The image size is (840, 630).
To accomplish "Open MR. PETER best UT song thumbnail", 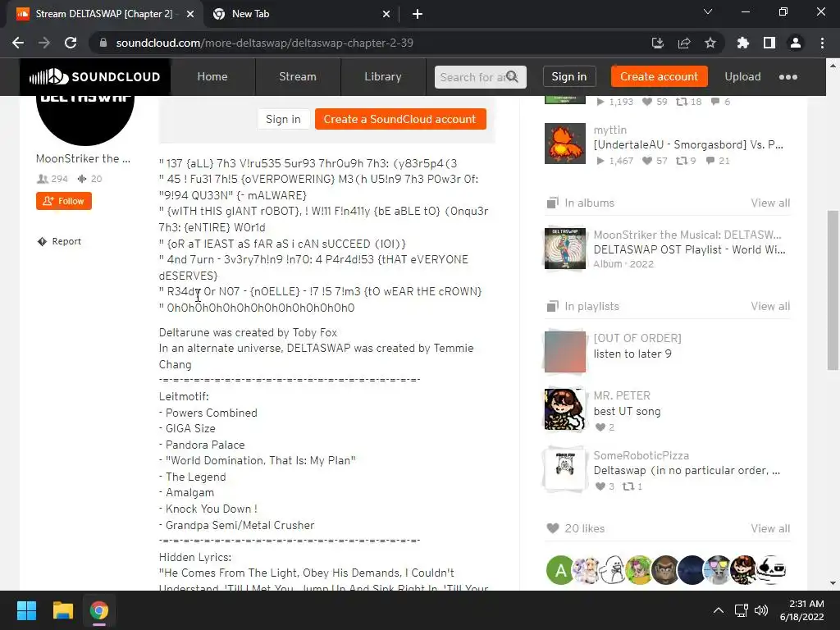I will (x=564, y=410).
